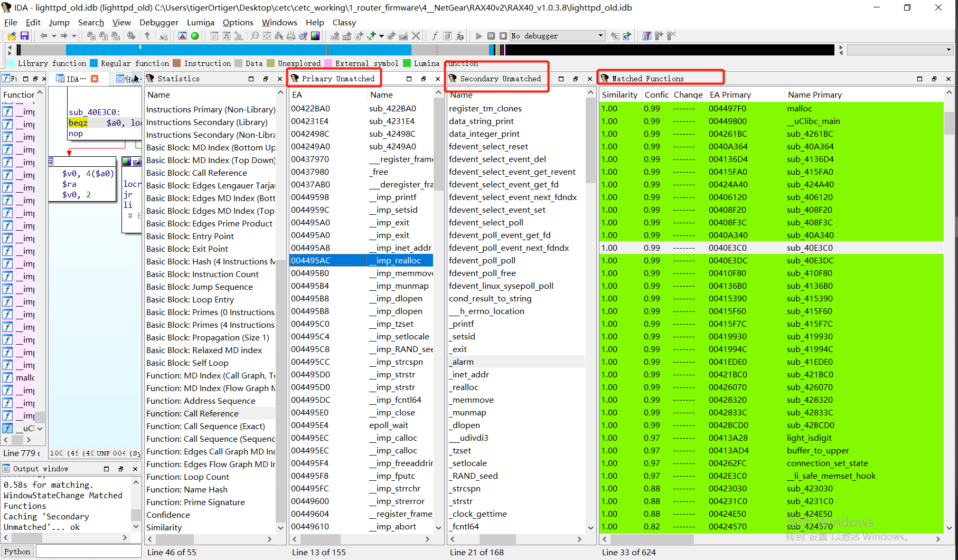Click the convert to code icon
Image resolution: width=958 pixels, height=560 pixels.
click(x=335, y=36)
